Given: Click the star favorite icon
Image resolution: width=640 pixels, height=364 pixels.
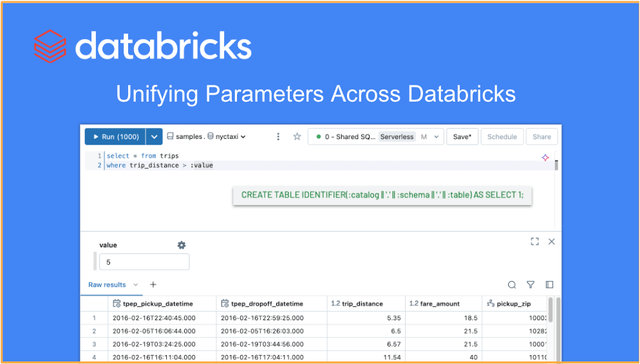Looking at the screenshot, I should click(297, 136).
